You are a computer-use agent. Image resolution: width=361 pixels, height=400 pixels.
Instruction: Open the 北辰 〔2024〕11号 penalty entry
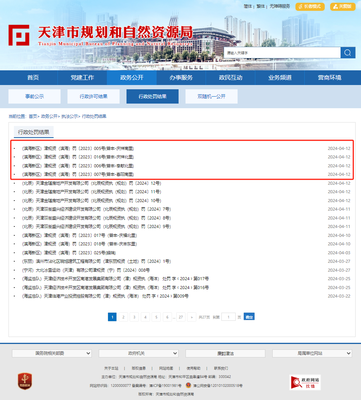pos(92,192)
